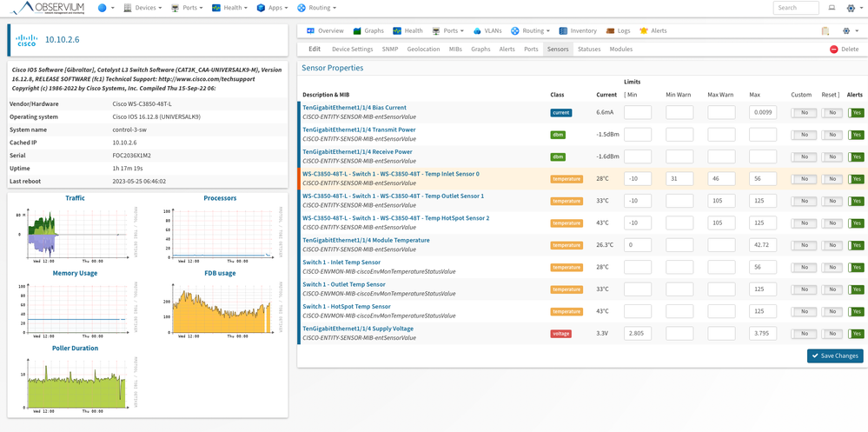Toggle Alerts for Supply Voltage sensor
Image resolution: width=868 pixels, height=432 pixels.
pos(856,334)
